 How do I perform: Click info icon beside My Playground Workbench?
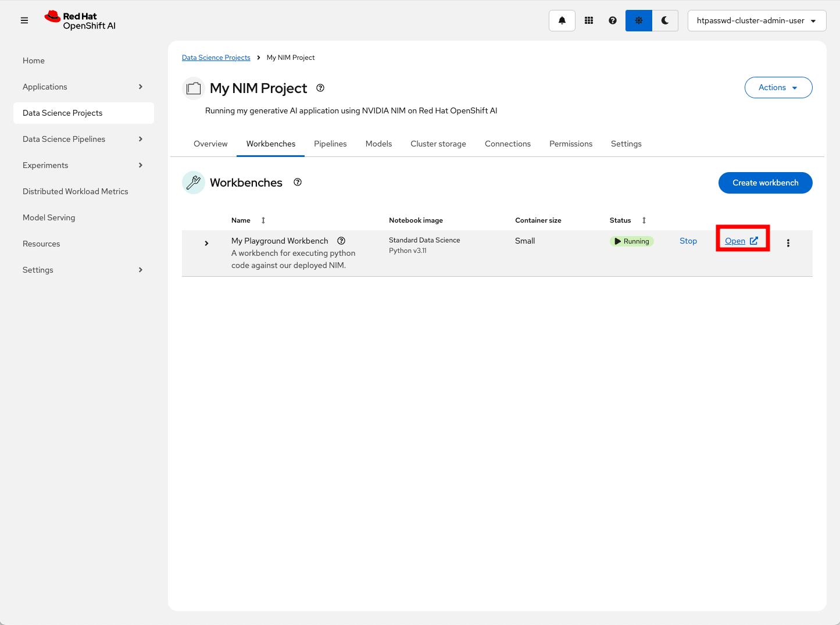click(x=341, y=241)
